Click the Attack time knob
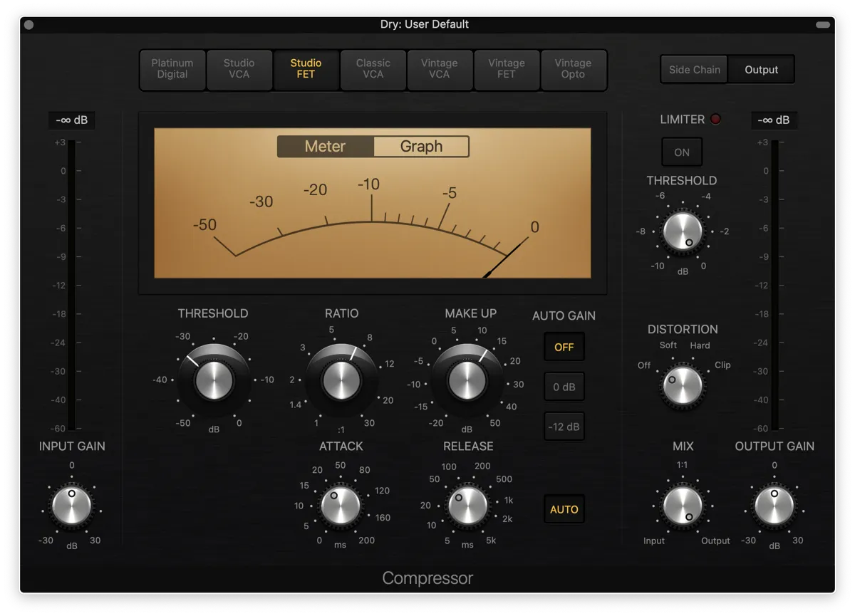The height and width of the screenshot is (616, 855). pyautogui.click(x=341, y=506)
